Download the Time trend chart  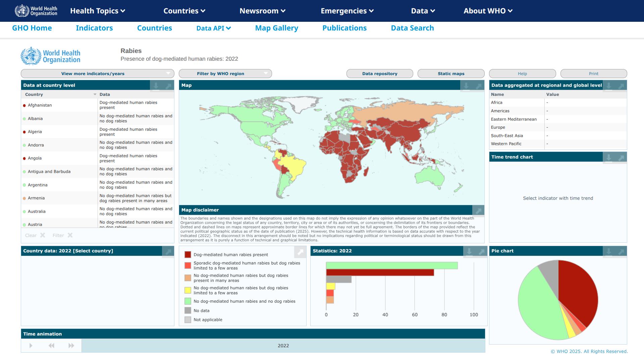point(609,157)
